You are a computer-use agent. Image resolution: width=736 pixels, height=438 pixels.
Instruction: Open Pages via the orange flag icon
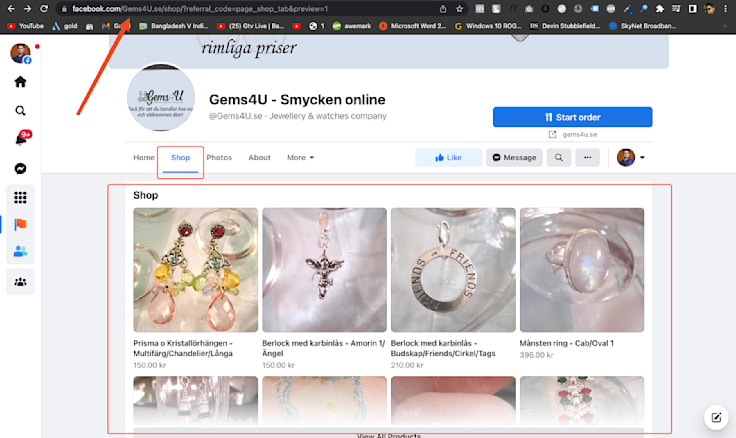(20, 224)
